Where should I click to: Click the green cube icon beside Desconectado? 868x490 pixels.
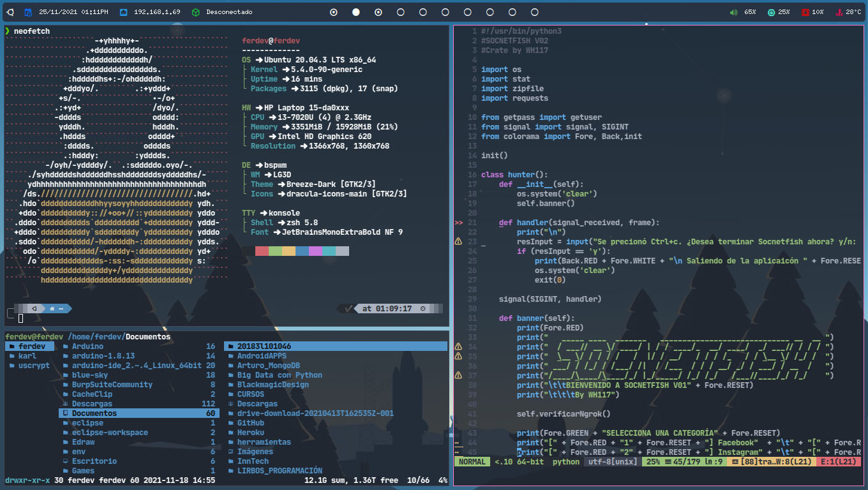(195, 12)
